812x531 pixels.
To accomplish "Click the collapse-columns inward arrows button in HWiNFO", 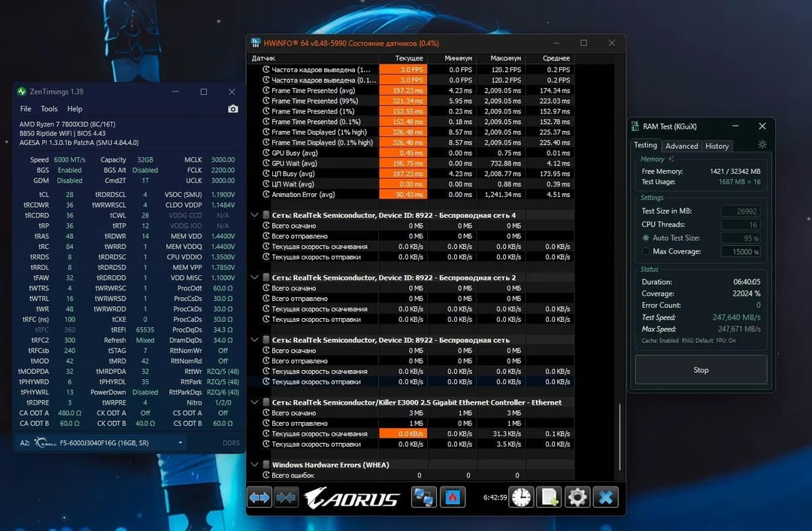I will [x=286, y=498].
